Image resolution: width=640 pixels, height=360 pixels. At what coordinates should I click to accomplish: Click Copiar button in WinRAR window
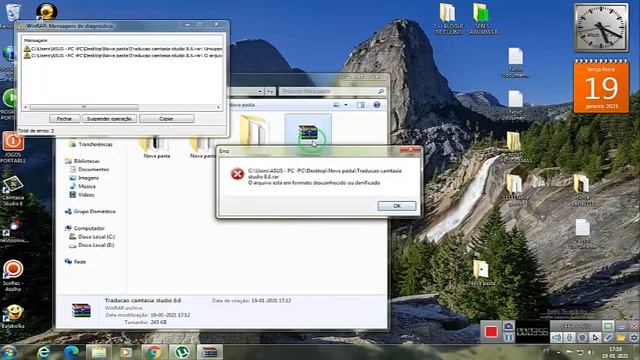click(x=167, y=118)
